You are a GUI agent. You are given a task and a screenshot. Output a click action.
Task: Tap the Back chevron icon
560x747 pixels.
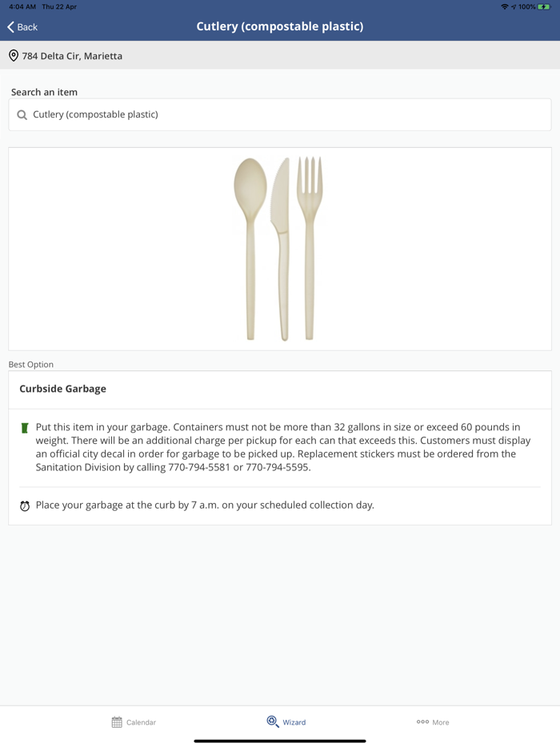[11, 27]
